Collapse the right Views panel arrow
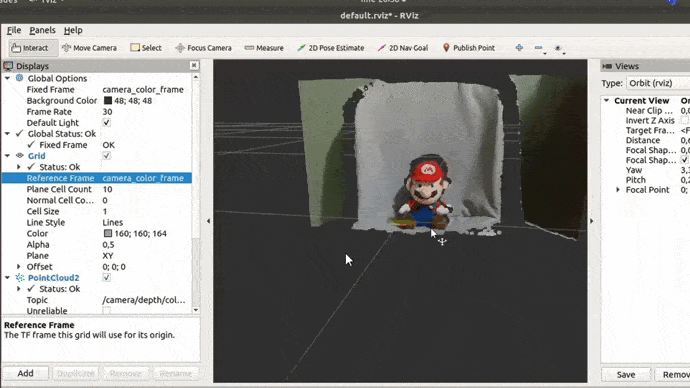The width and height of the screenshot is (690, 388). [x=592, y=221]
